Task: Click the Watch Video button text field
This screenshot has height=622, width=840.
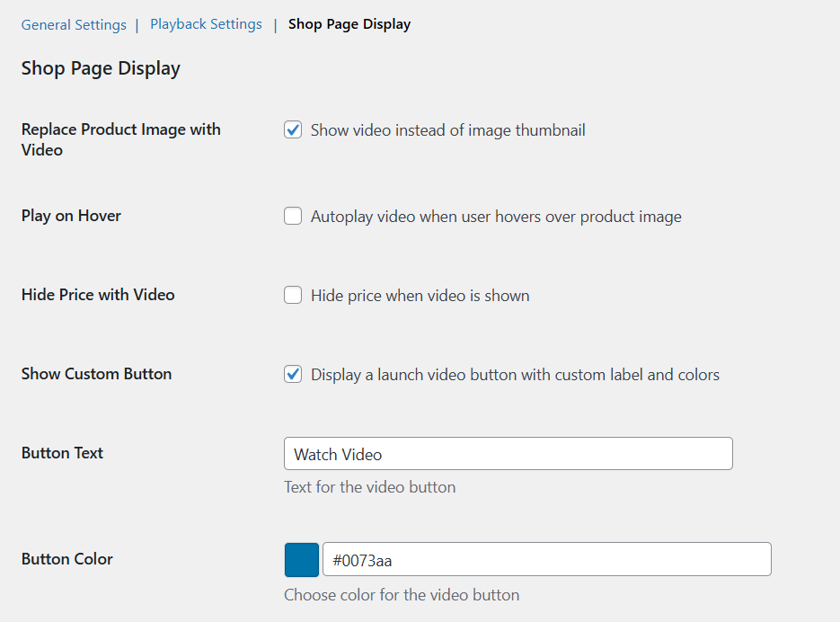Action: [x=508, y=454]
